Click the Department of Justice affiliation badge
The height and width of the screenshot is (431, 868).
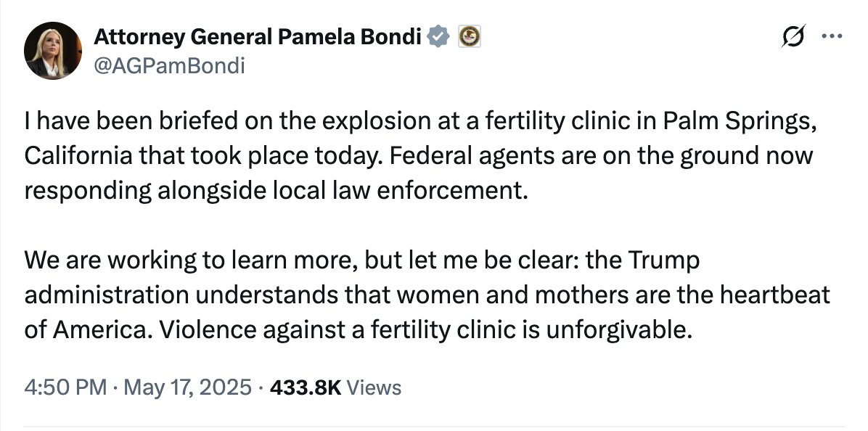point(469,36)
